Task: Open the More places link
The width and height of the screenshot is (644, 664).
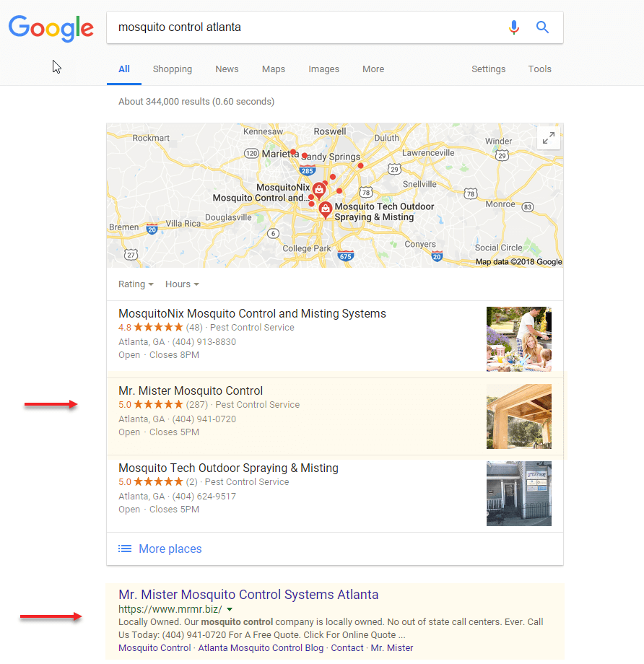Action: (170, 549)
